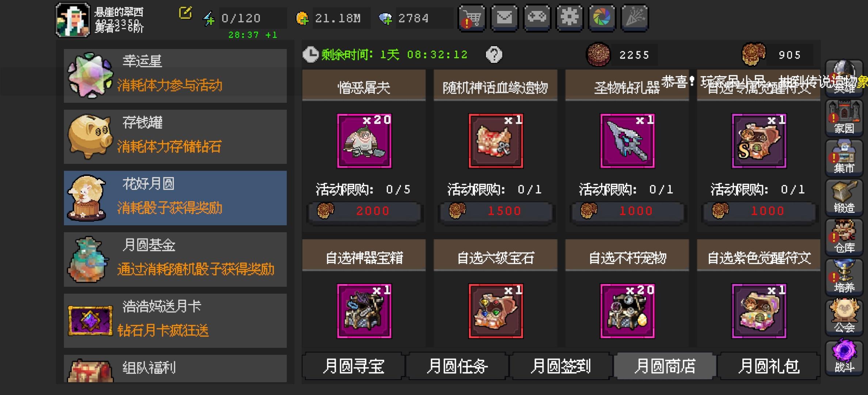Click the edit name pencil icon
868x395 pixels.
(x=185, y=13)
